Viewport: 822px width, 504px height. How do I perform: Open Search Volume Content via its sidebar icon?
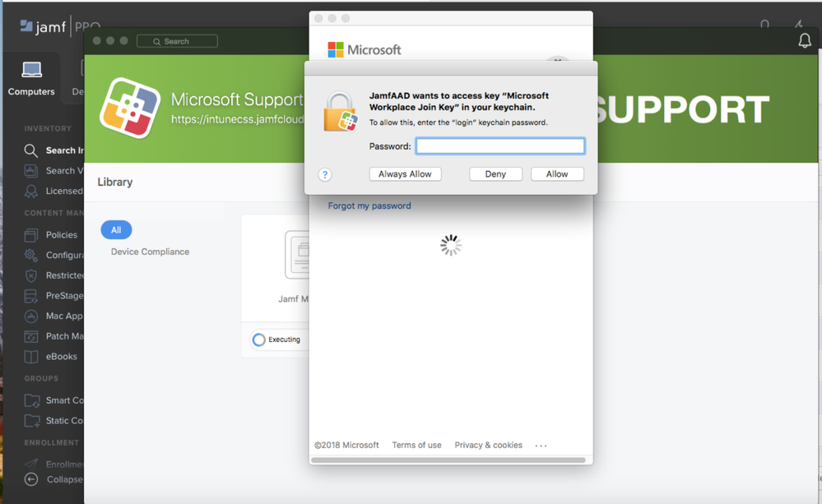point(31,171)
